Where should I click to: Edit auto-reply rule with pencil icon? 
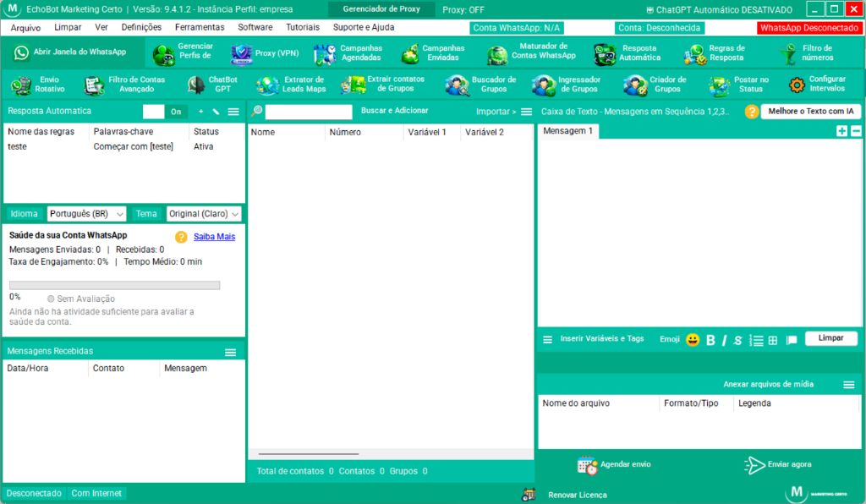pos(216,112)
